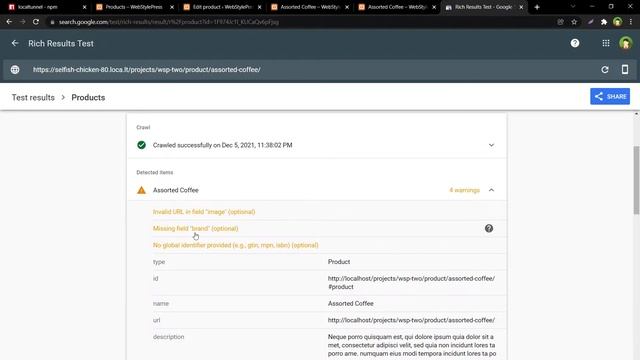Re-run the test with the refresh icon
Image resolution: width=640 pixels, height=360 pixels.
[x=605, y=70]
